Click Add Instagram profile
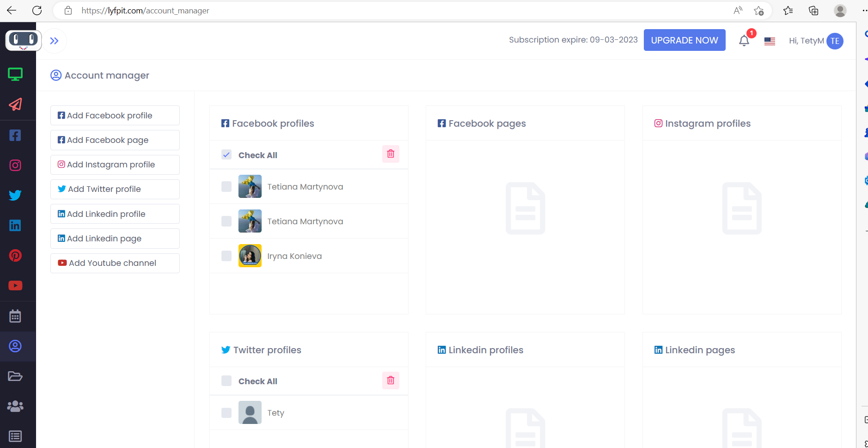Image resolution: width=868 pixels, height=448 pixels. pos(115,165)
